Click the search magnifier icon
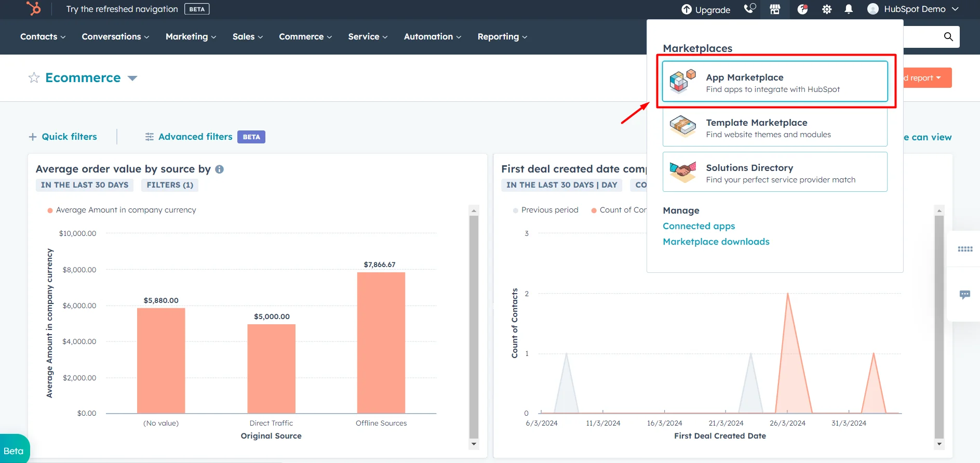Screen dimensions: 980x463 [x=948, y=36]
